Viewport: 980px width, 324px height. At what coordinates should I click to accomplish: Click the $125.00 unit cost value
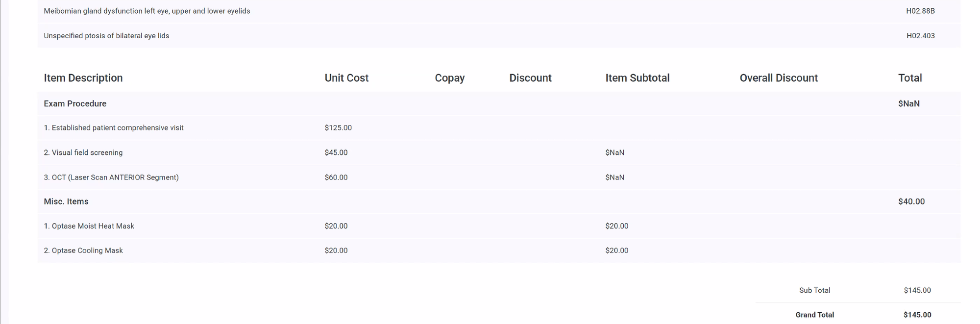point(338,128)
